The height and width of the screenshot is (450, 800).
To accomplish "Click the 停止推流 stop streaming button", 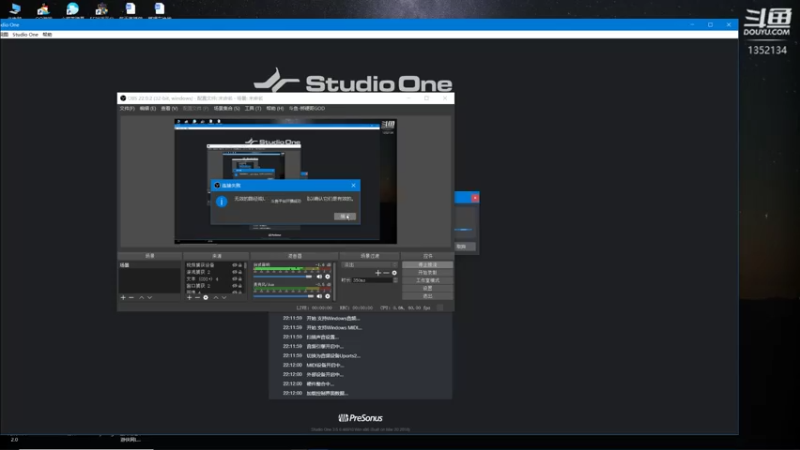I will [x=428, y=265].
